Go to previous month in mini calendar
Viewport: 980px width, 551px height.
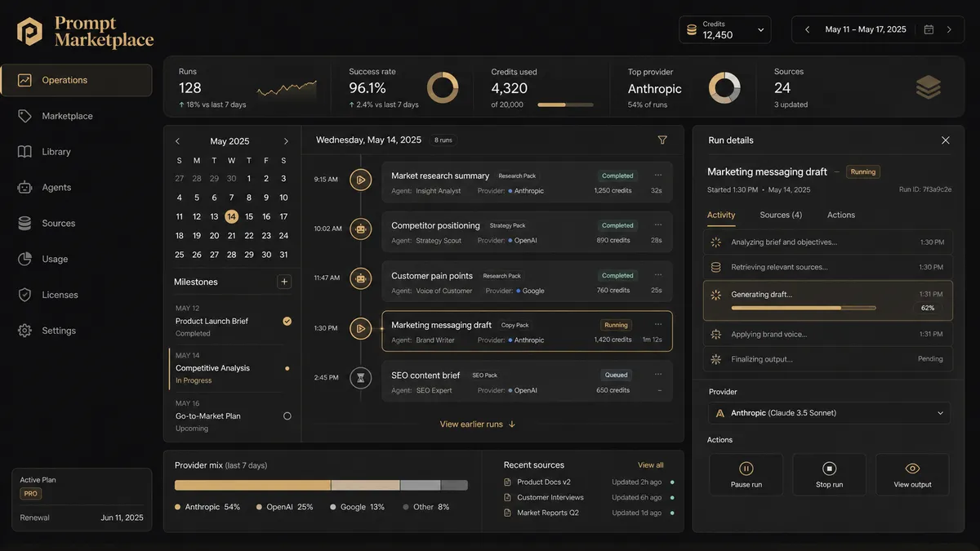178,141
